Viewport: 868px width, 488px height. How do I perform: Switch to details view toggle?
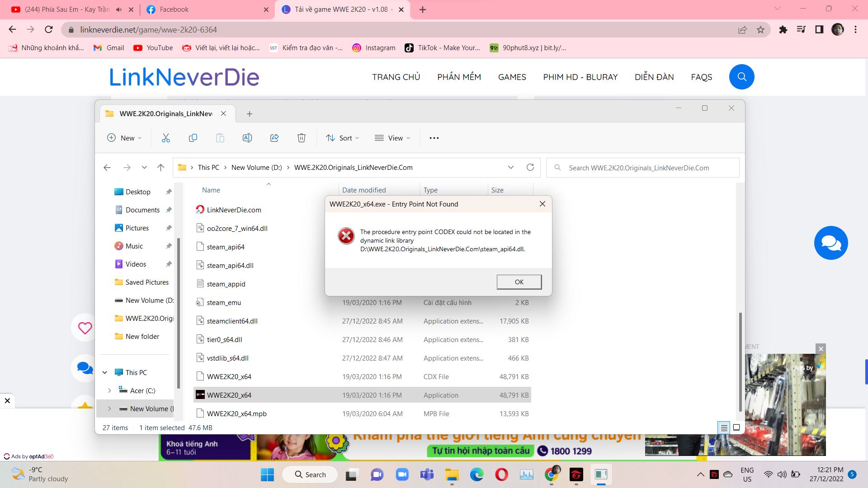pos(724,427)
